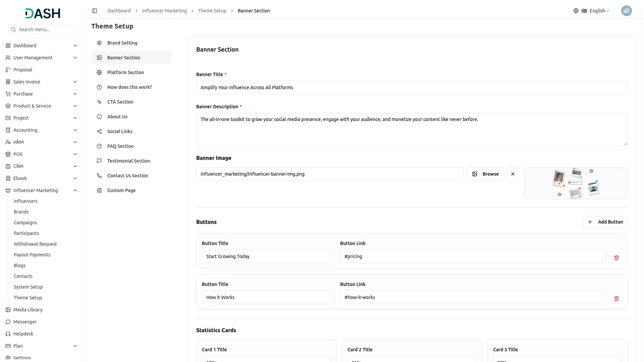Toggle the sidebar collapse icon
The width and height of the screenshot is (644, 362).
pyautogui.click(x=95, y=11)
